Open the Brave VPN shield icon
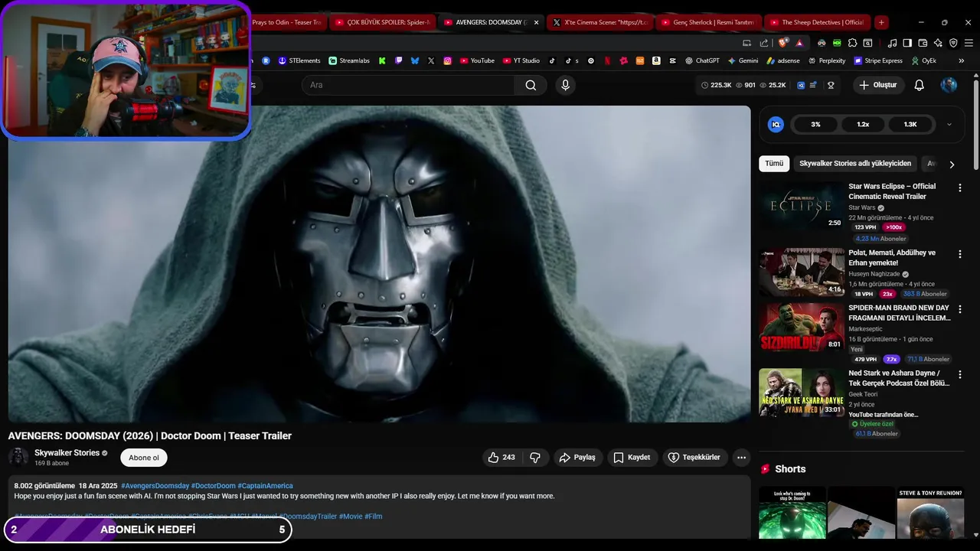 click(953, 43)
